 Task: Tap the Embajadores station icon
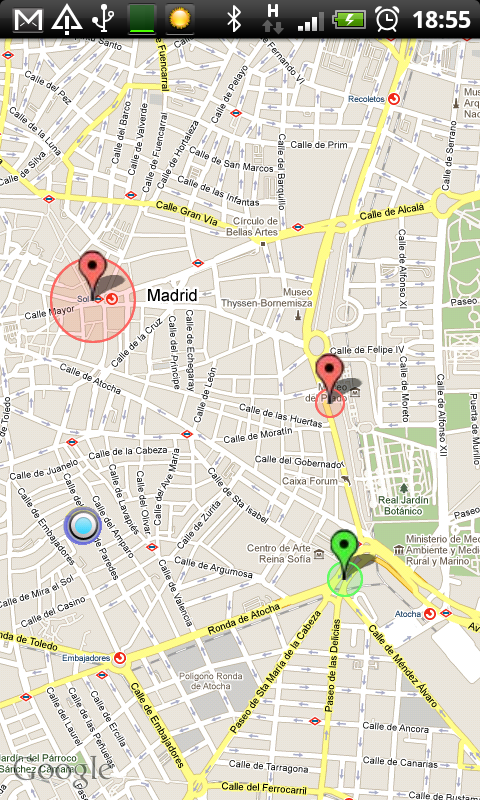tap(119, 658)
